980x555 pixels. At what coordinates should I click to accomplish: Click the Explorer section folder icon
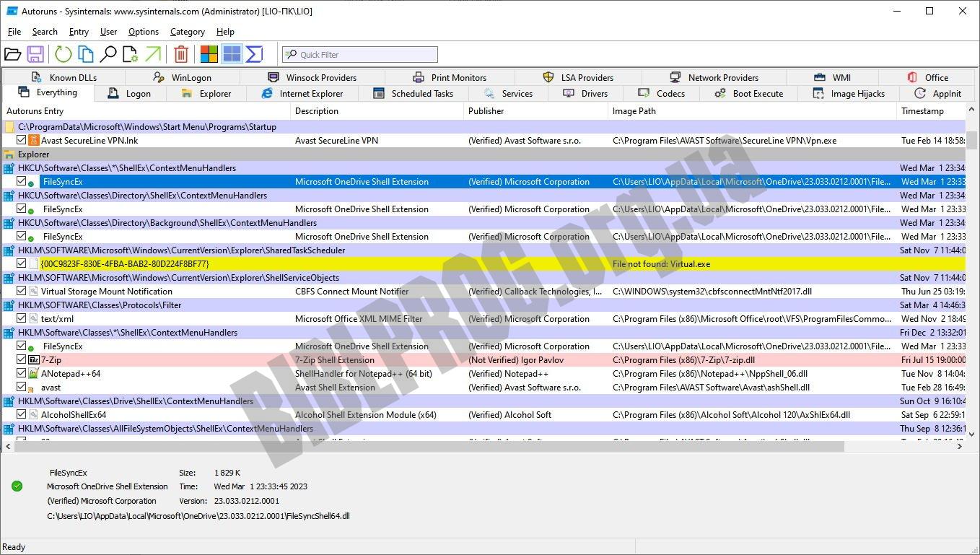pyautogui.click(x=9, y=154)
